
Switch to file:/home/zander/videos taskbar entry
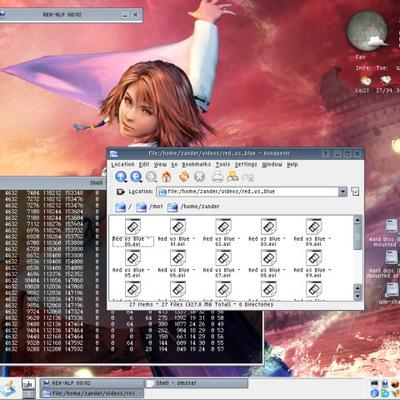[92, 393]
